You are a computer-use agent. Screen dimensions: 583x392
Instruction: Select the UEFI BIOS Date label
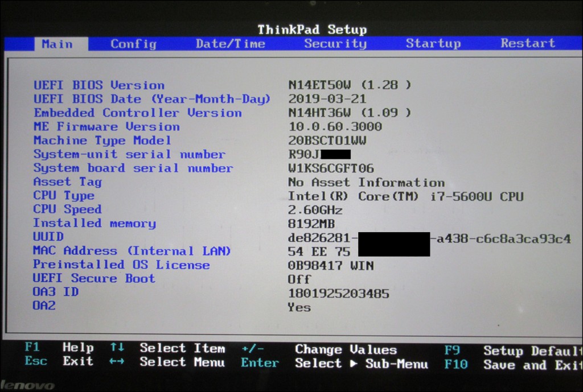pyautogui.click(x=151, y=99)
